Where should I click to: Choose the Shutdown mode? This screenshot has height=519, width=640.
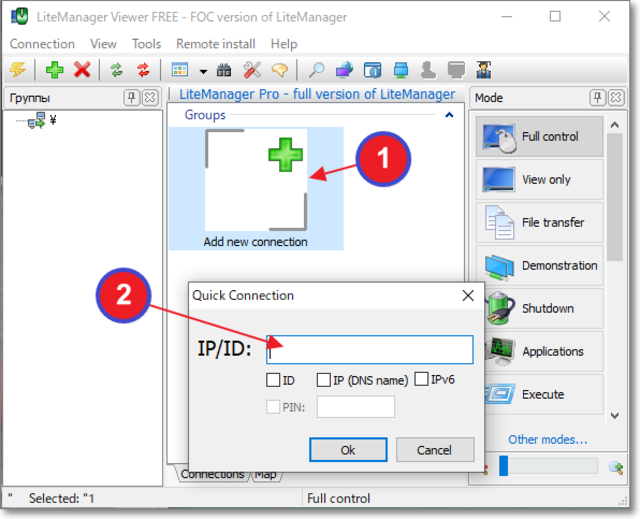point(539,308)
